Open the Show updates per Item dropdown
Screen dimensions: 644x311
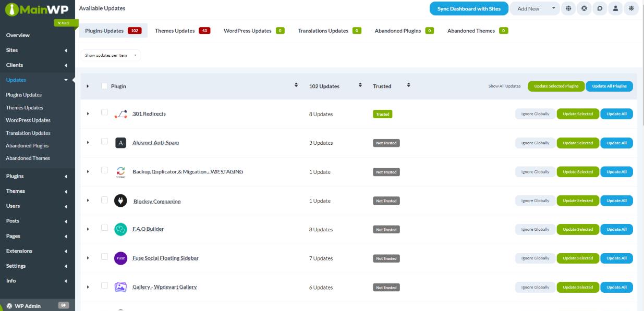[x=111, y=55]
